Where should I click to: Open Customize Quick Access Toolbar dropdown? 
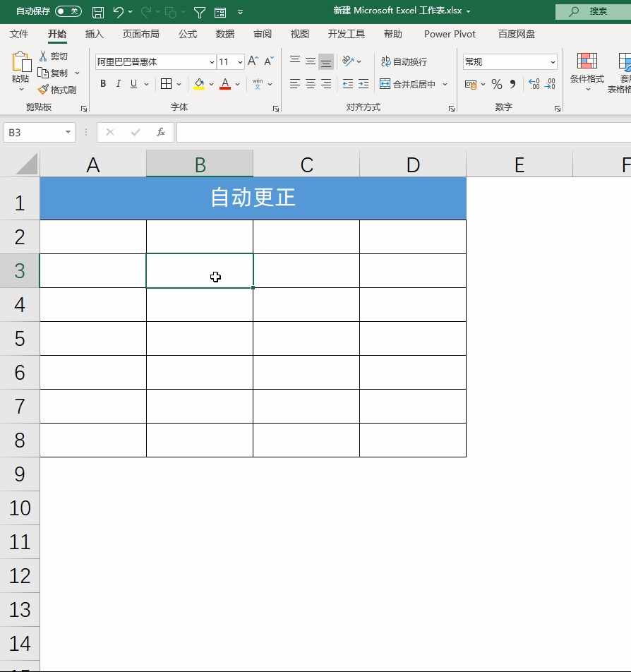(240, 12)
